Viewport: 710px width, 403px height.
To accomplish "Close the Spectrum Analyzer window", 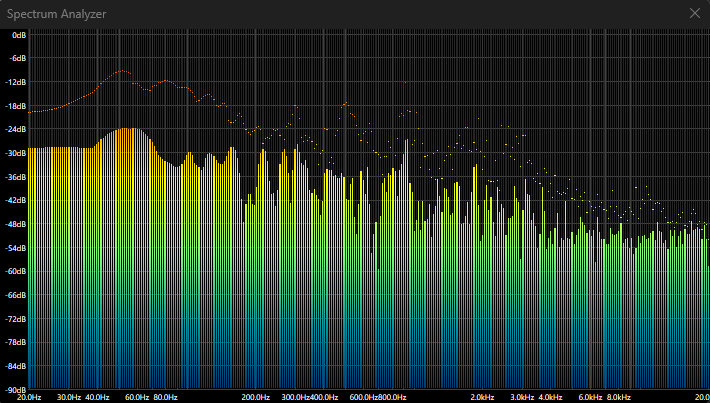I will [x=695, y=13].
